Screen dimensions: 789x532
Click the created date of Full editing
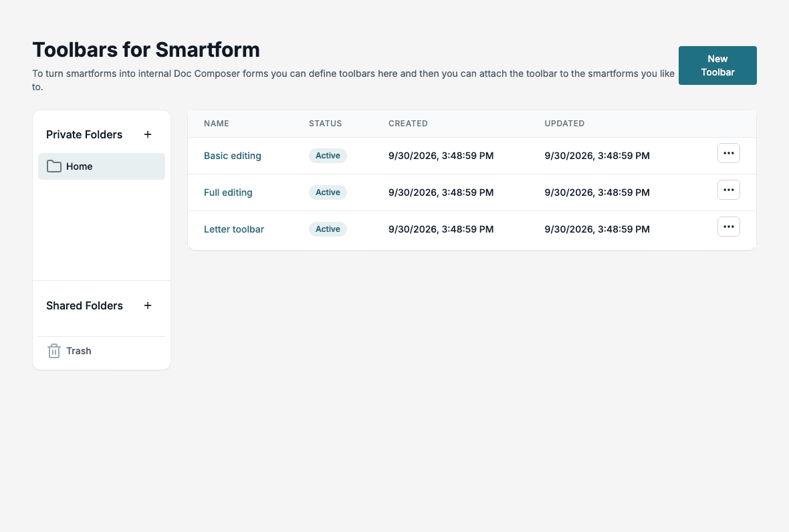pos(441,192)
